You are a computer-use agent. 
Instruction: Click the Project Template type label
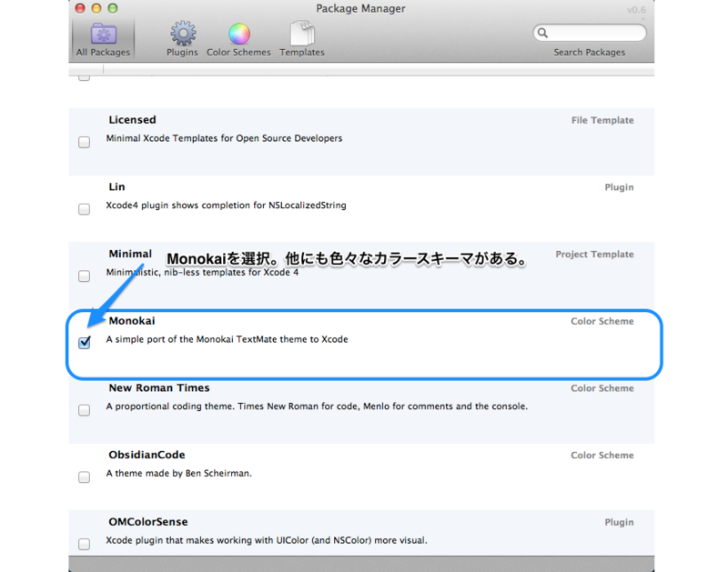click(594, 255)
